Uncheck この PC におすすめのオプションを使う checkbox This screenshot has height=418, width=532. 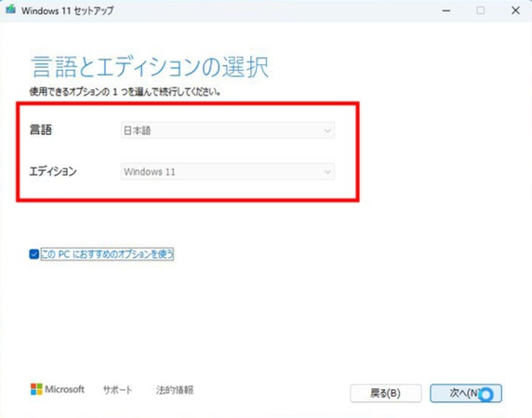[33, 254]
